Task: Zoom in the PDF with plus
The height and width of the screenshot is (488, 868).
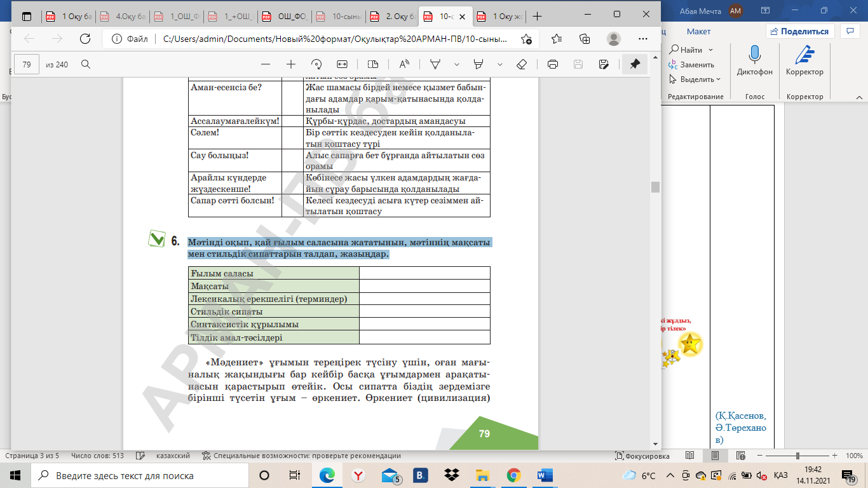Action: 291,64
